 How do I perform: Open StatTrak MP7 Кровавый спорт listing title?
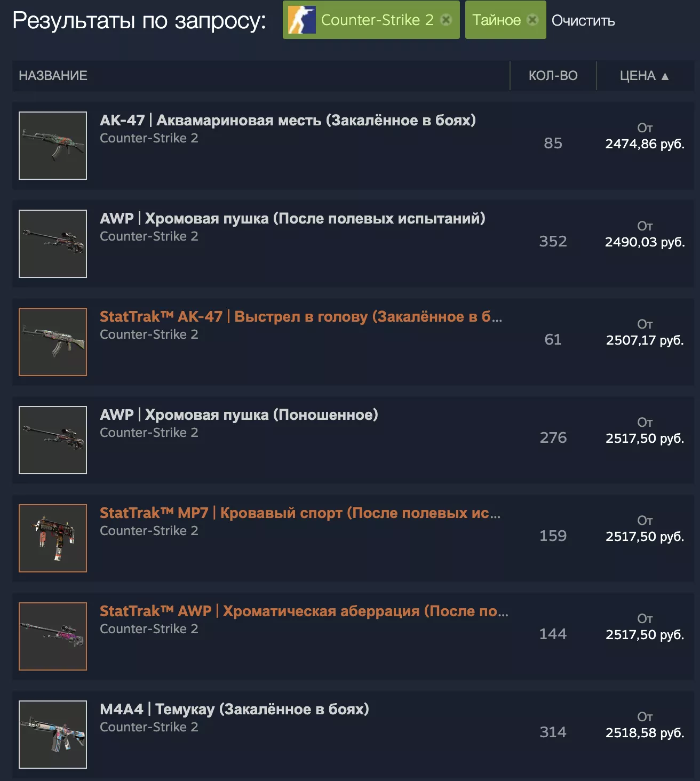tap(300, 513)
